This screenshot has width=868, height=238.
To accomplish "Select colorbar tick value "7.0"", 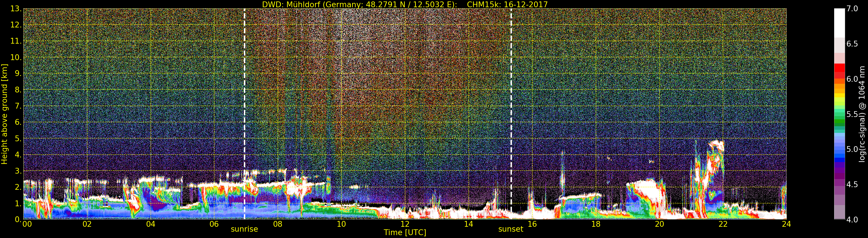I will tap(852, 8).
